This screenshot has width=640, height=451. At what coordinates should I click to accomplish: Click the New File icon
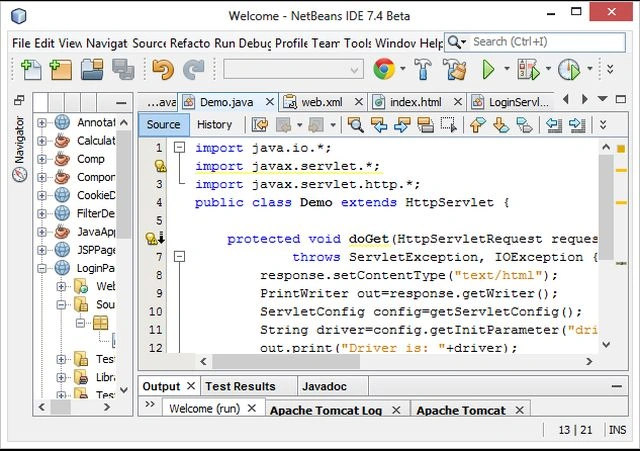click(x=31, y=69)
